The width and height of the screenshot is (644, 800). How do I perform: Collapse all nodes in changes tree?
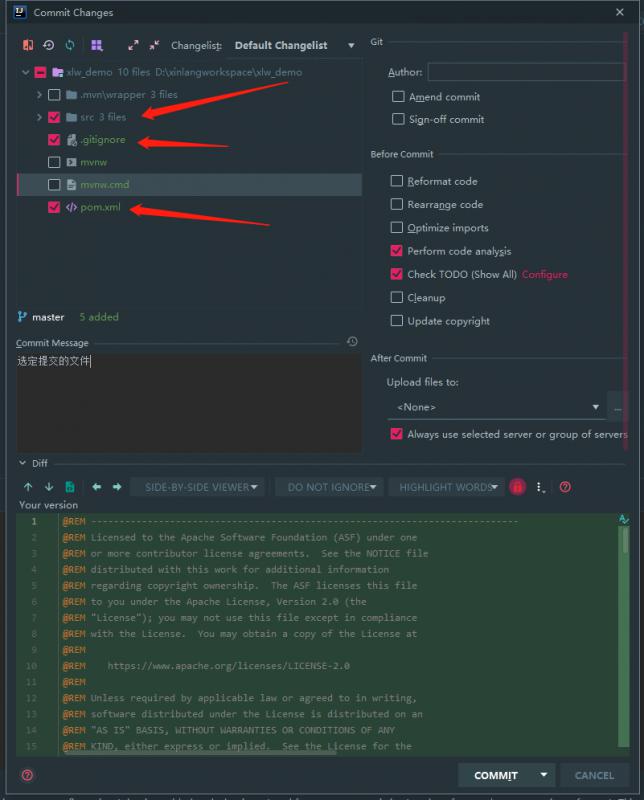[154, 45]
